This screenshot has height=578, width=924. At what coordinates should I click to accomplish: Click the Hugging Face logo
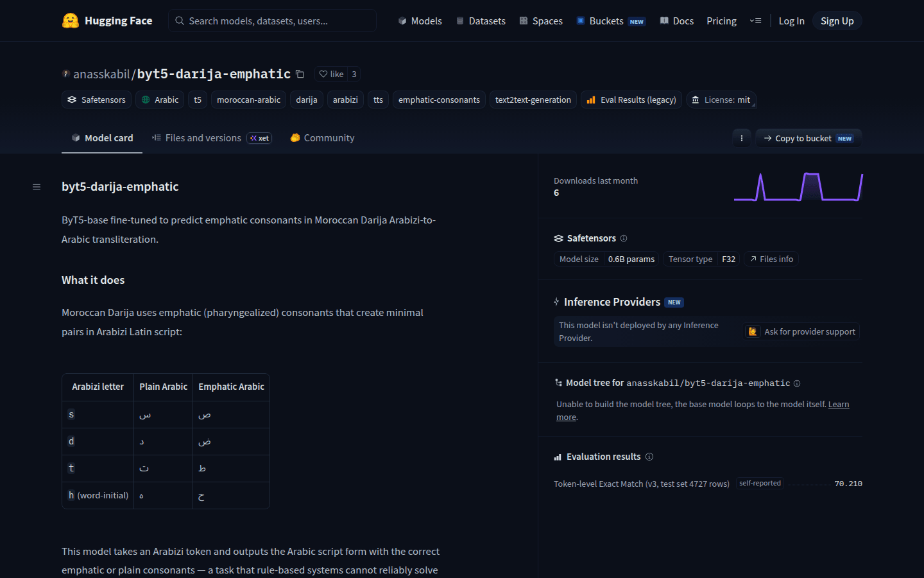107,21
